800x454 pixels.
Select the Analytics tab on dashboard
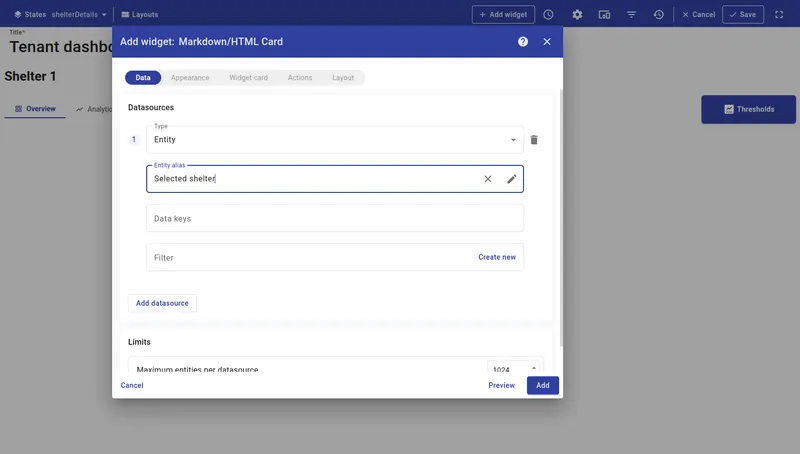pyautogui.click(x=94, y=109)
